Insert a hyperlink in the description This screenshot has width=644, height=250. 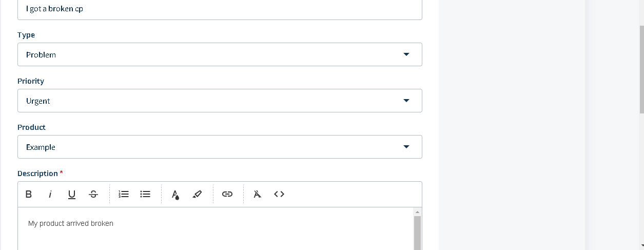tap(227, 194)
